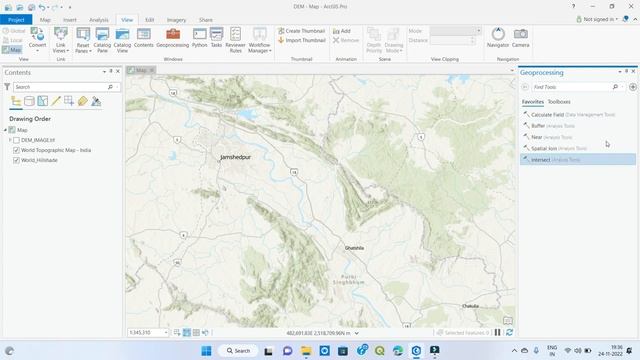640x360 pixels.
Task: Click Create Thumbnail
Action: click(302, 31)
